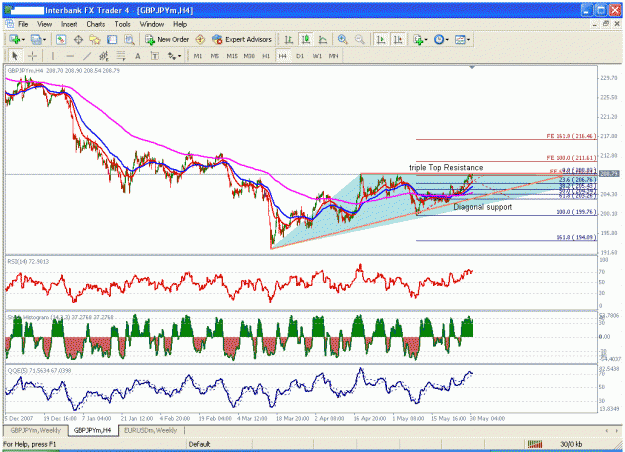Viewport: 625px width, 452px height.
Task: Open the Profiles icon
Action: [36, 39]
